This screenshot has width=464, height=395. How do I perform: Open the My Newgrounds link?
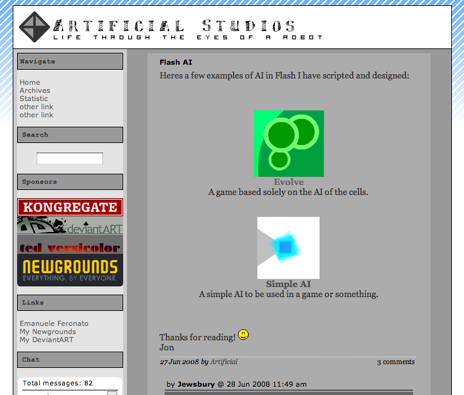[x=48, y=332]
